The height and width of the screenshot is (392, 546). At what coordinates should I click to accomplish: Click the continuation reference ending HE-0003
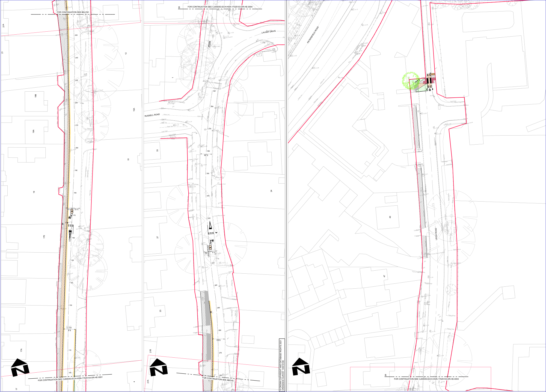pyautogui.click(x=426, y=379)
